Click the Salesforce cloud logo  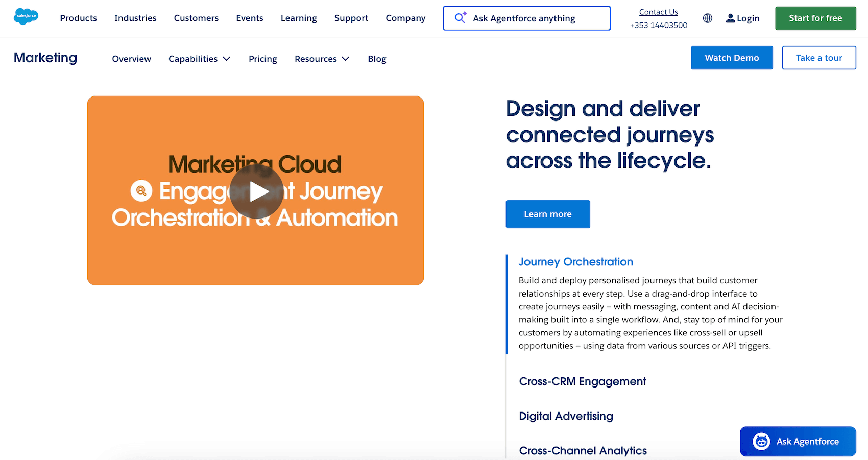[x=26, y=16]
